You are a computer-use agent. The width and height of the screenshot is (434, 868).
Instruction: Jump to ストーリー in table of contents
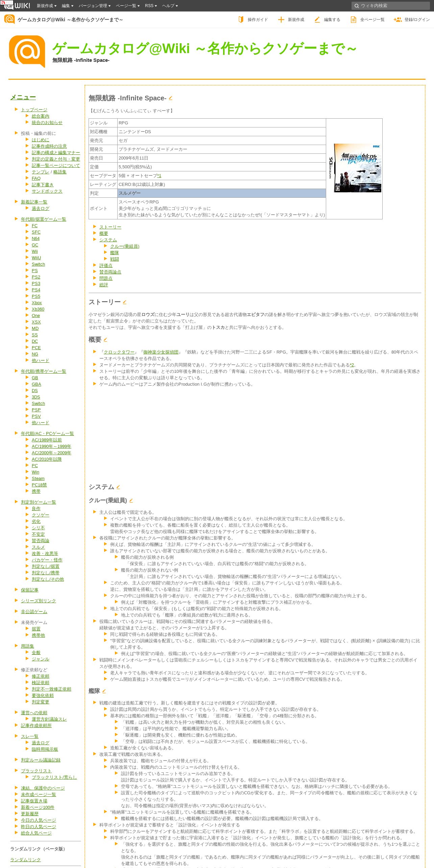pos(110,227)
